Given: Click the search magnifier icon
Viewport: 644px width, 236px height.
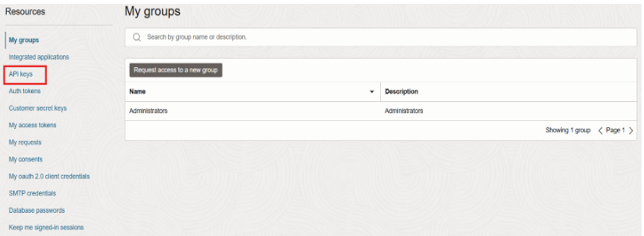Looking at the screenshot, I should 137,37.
